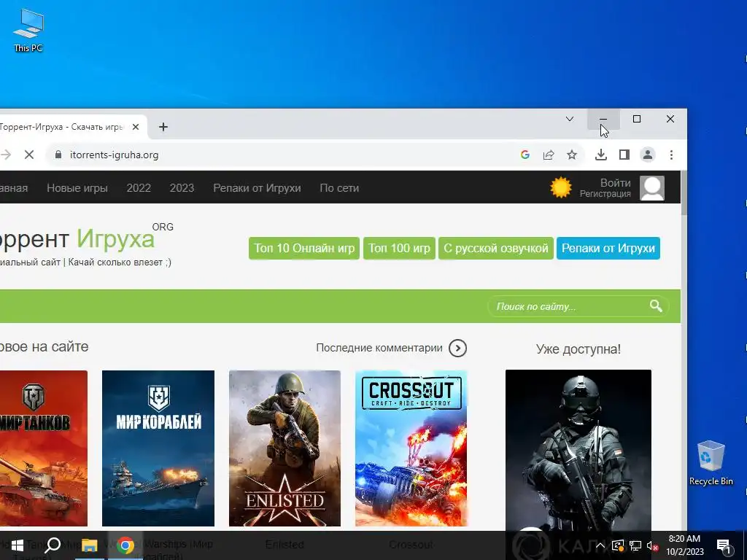Toggle the sun day/night theme icon
The height and width of the screenshot is (560, 747).
[x=561, y=187]
